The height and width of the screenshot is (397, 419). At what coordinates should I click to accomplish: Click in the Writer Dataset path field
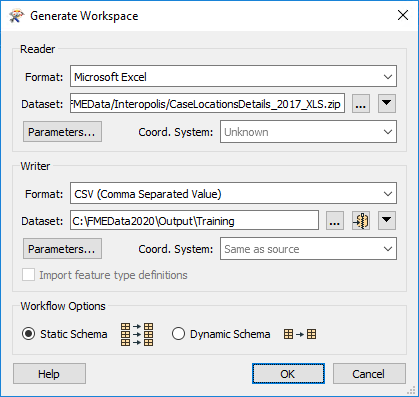[194, 220]
